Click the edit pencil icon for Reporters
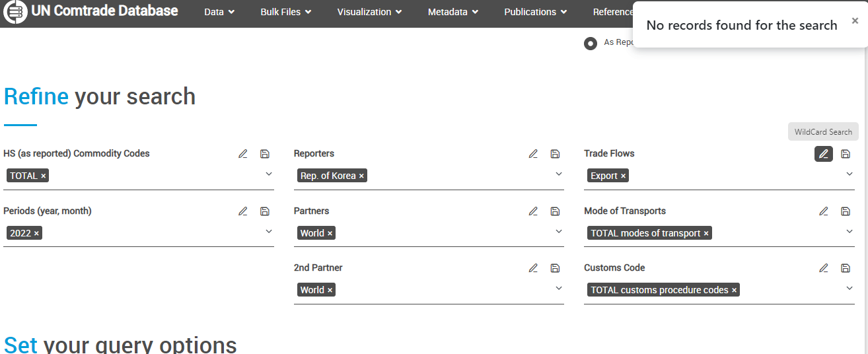This screenshot has height=354, width=868. coord(533,154)
